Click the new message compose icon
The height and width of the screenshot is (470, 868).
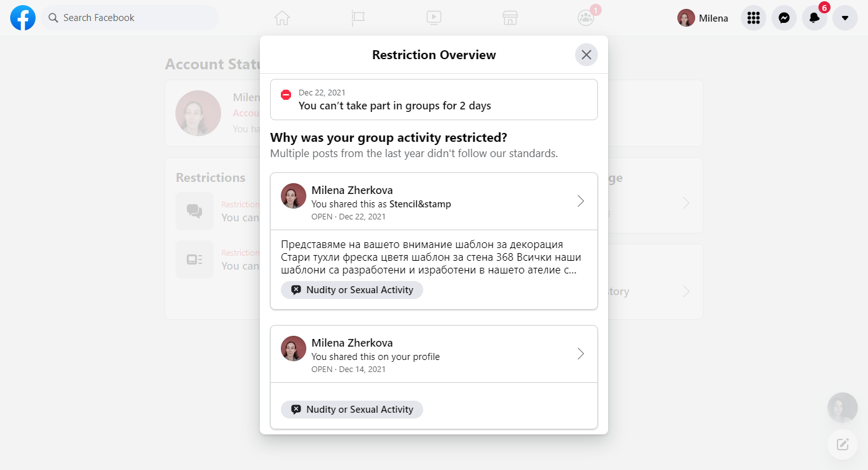pos(843,445)
